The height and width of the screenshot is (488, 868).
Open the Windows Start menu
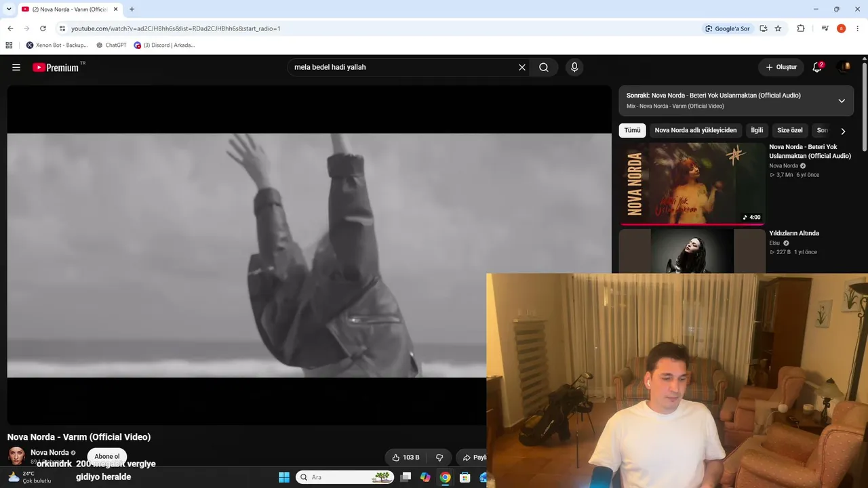[x=284, y=477]
